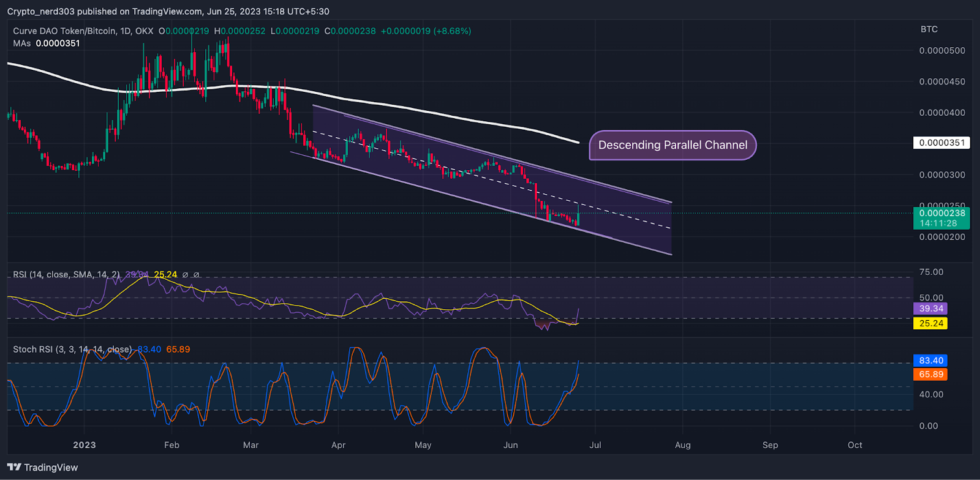Click the change value +0.0000019 (+8.68%)
Image resolution: width=980 pixels, height=480 pixels.
pos(426,31)
